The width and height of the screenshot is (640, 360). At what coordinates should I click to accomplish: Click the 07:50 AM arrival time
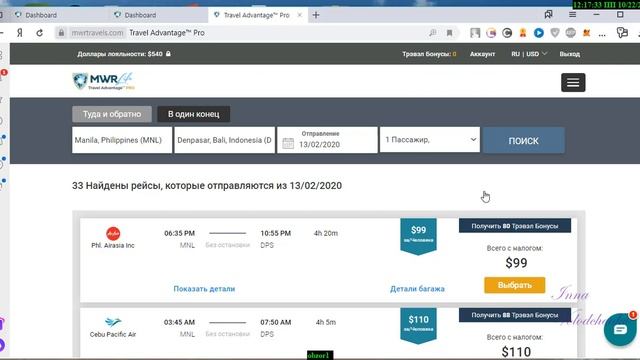pos(276,322)
